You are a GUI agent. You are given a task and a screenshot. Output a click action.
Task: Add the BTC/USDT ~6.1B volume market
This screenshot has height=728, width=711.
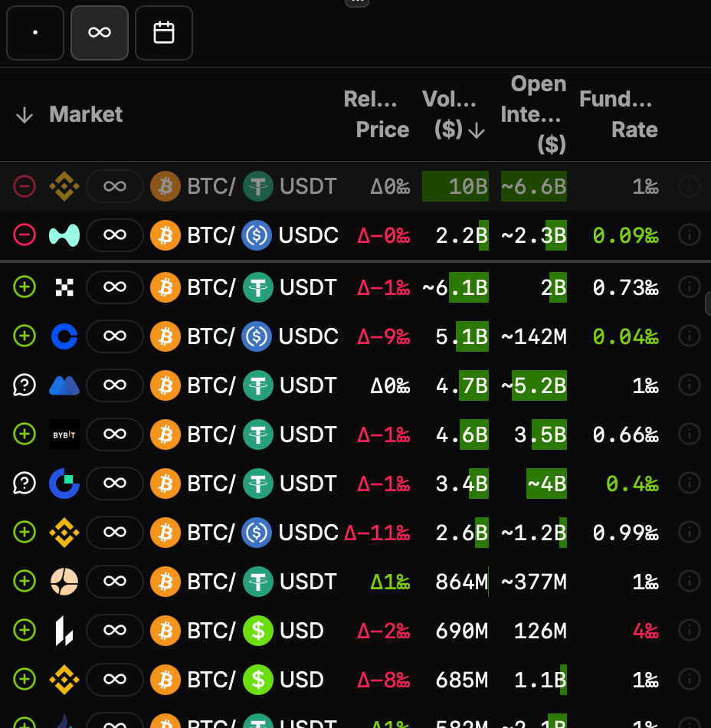click(x=25, y=287)
